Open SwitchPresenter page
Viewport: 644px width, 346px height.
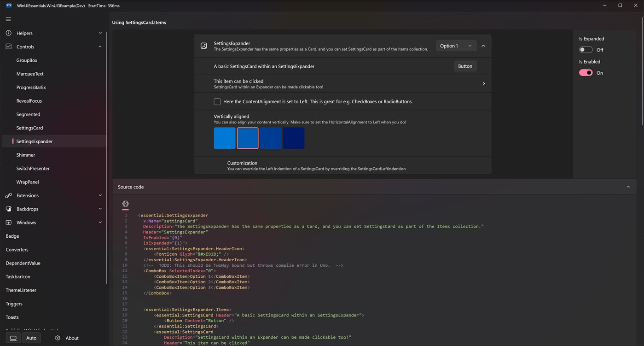[x=54, y=168]
